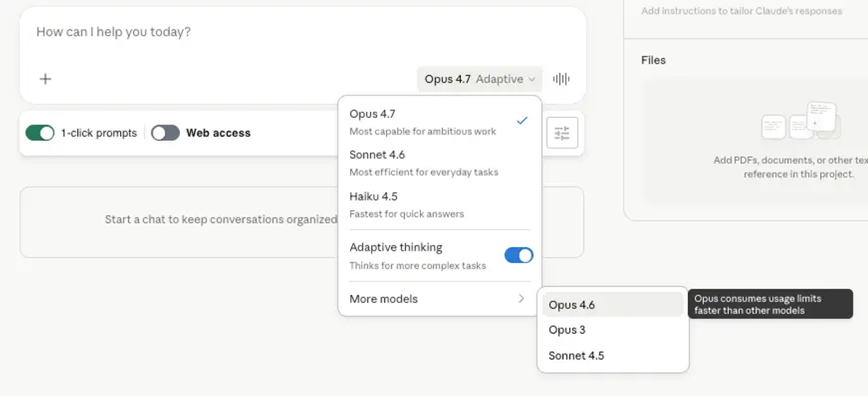The image size is (868, 396).
Task: Enable the Web access toggle
Action: pos(165,133)
